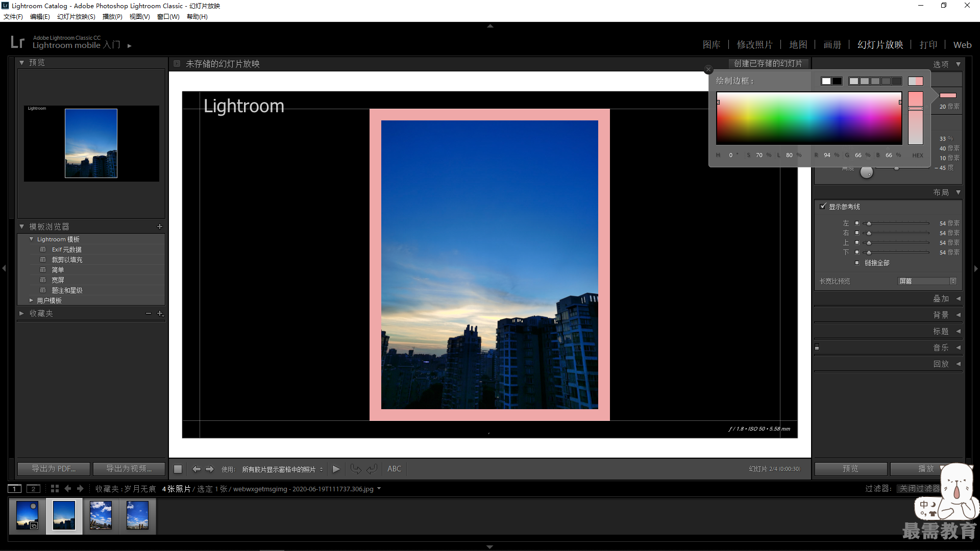The width and height of the screenshot is (980, 551).
Task: Toggle the 音乐 panel enable switch
Action: click(817, 347)
